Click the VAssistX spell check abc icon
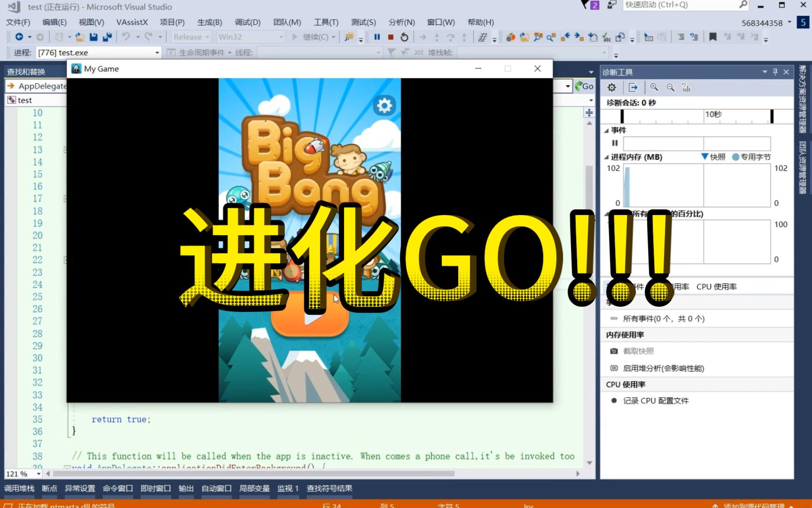 607,37
